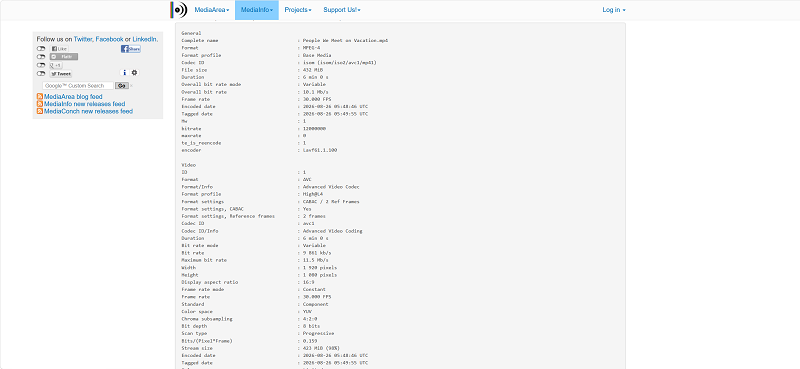Screen dimensions: 800x369
Task: Click the MediaInfo new releases RSS icon
Action: 40,104
